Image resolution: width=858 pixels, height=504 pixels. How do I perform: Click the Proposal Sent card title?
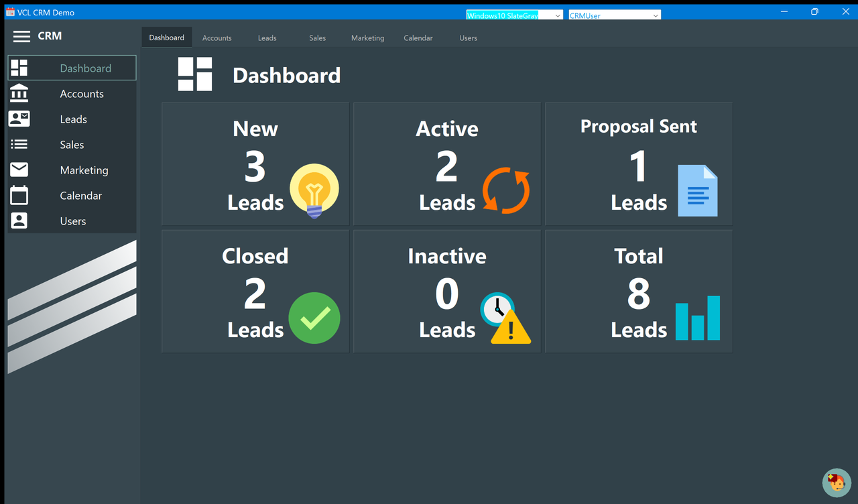pyautogui.click(x=639, y=127)
